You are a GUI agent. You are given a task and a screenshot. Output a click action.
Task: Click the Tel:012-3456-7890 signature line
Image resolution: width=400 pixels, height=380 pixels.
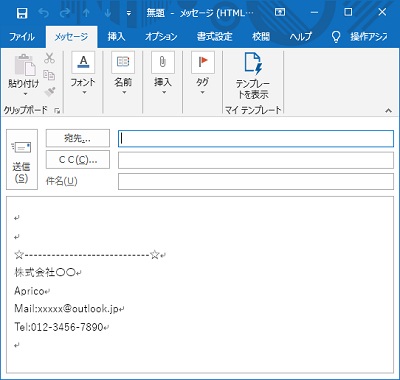(x=59, y=327)
